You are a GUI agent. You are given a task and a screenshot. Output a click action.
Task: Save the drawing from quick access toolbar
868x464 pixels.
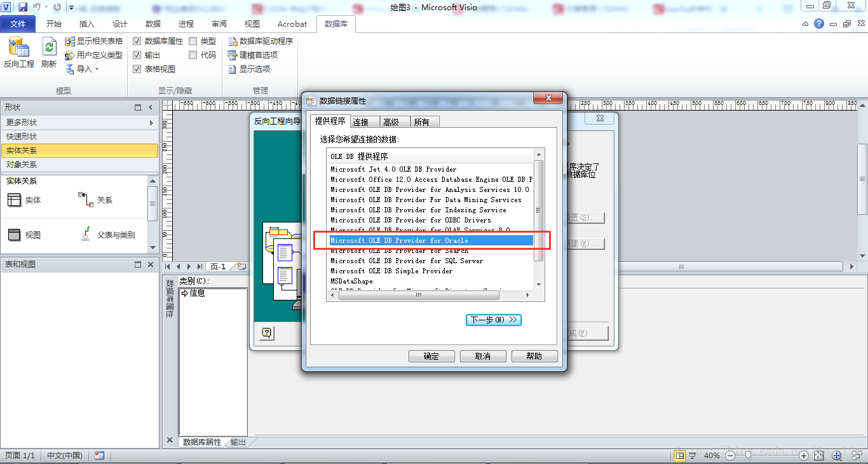(x=23, y=7)
